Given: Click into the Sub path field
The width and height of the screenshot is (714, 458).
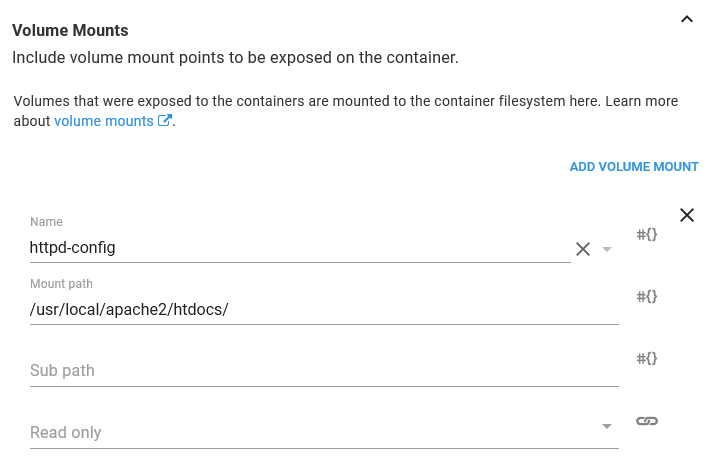Looking at the screenshot, I should 324,371.
